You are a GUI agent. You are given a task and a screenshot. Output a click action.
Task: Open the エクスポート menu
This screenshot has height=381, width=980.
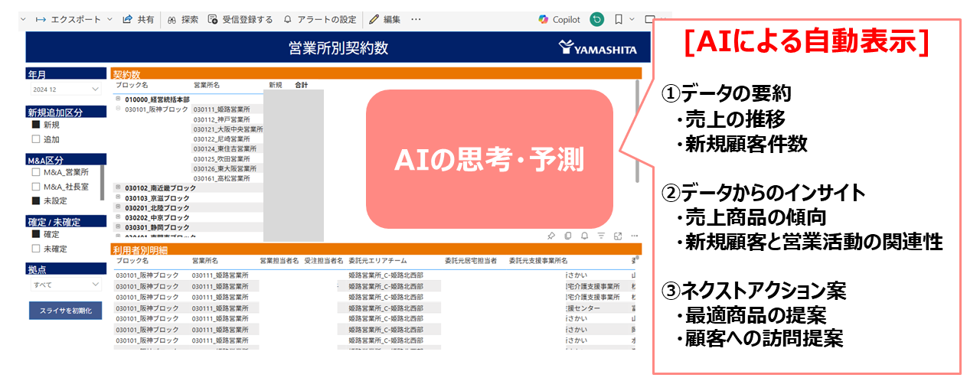[74, 19]
